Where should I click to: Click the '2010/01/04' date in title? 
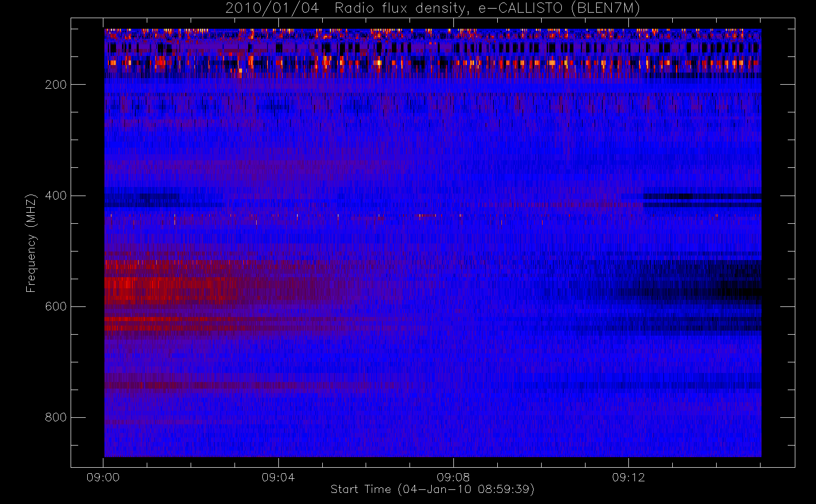[x=272, y=9]
